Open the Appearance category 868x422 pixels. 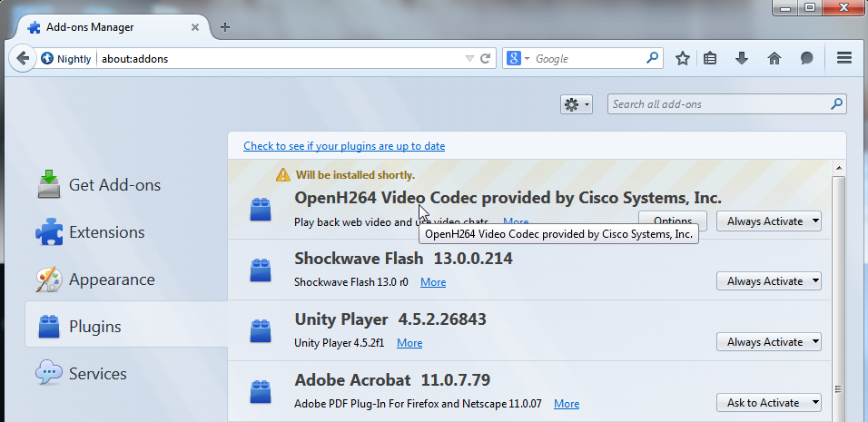[x=127, y=280]
